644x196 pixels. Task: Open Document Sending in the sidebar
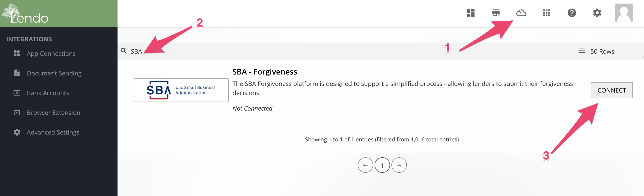click(x=54, y=73)
